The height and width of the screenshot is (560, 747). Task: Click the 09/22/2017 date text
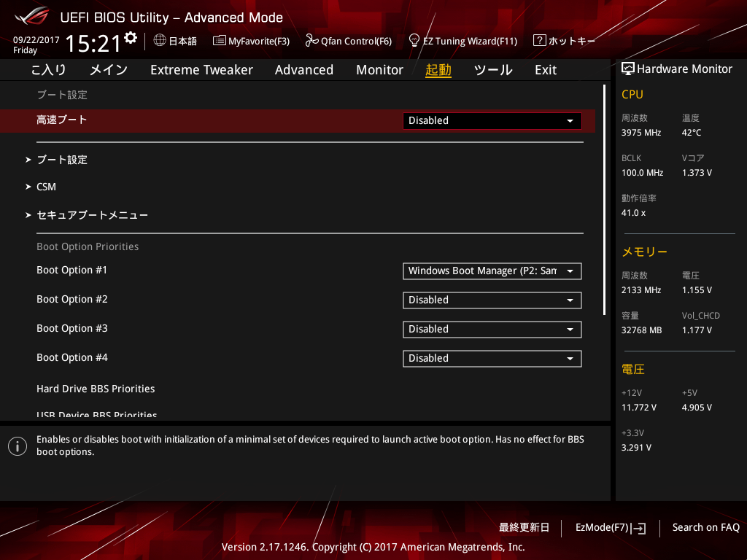[x=36, y=40]
